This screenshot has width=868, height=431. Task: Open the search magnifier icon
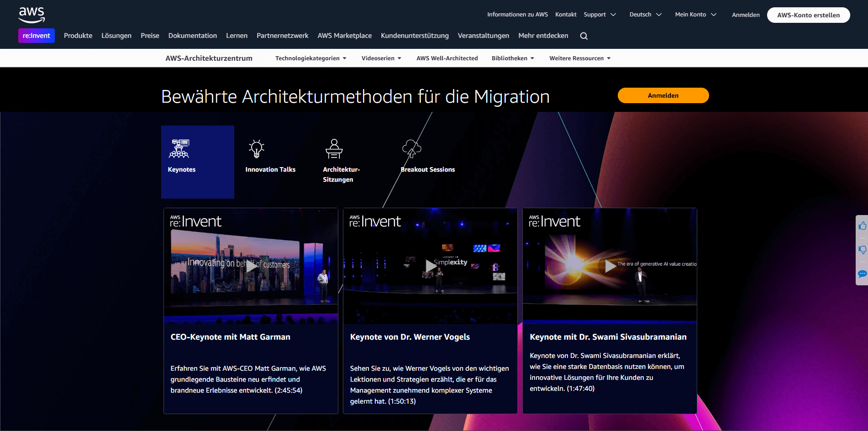pyautogui.click(x=584, y=36)
